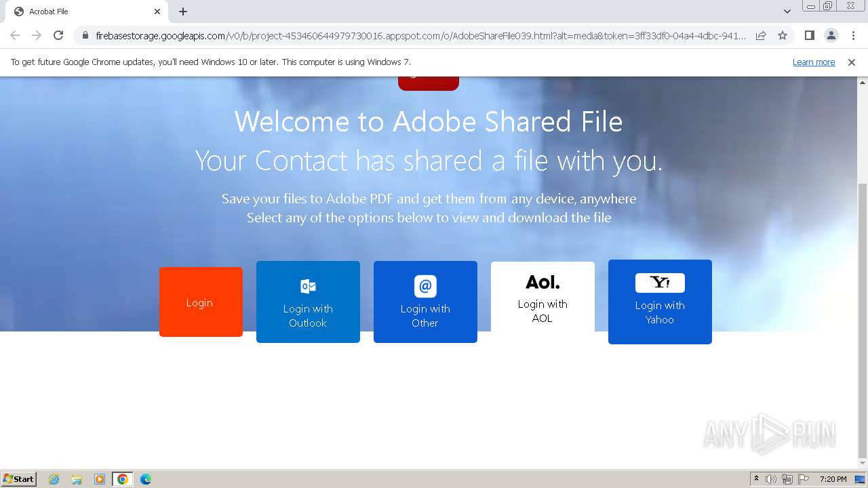This screenshot has height=488, width=868.
Task: Close the Acrobat File tab
Action: point(157,12)
